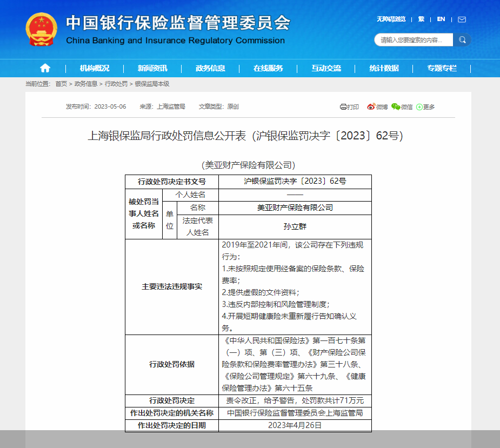Switch to English EN version
Viewport: 500px width, 448px height.
(x=441, y=19)
